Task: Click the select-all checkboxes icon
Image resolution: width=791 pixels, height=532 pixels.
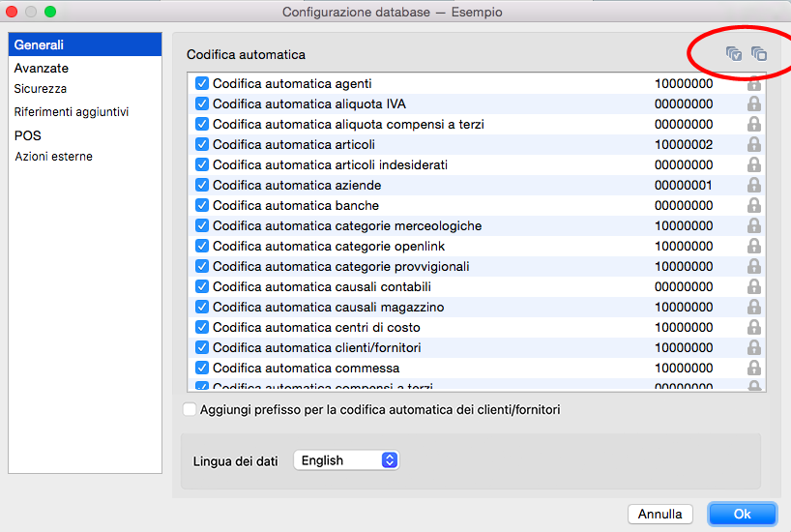Action: [734, 54]
